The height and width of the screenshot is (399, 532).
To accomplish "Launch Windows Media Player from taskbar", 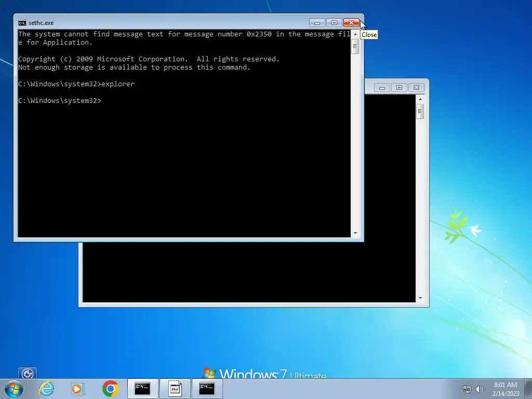I will tap(78, 389).
